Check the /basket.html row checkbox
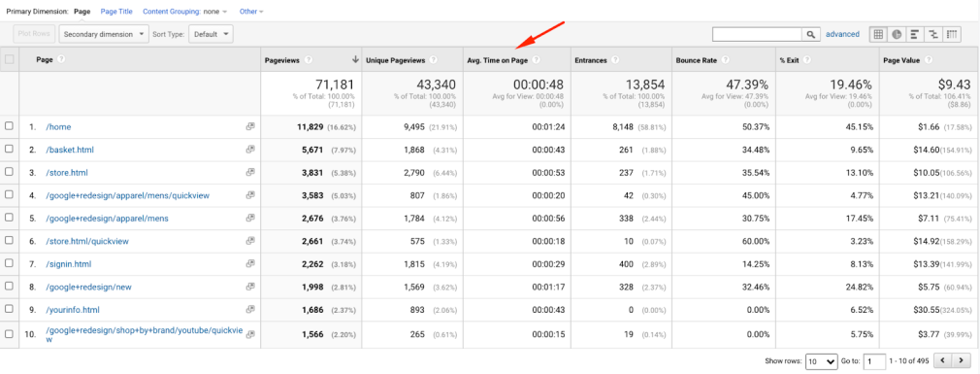This screenshot has height=374, width=980. point(9,150)
